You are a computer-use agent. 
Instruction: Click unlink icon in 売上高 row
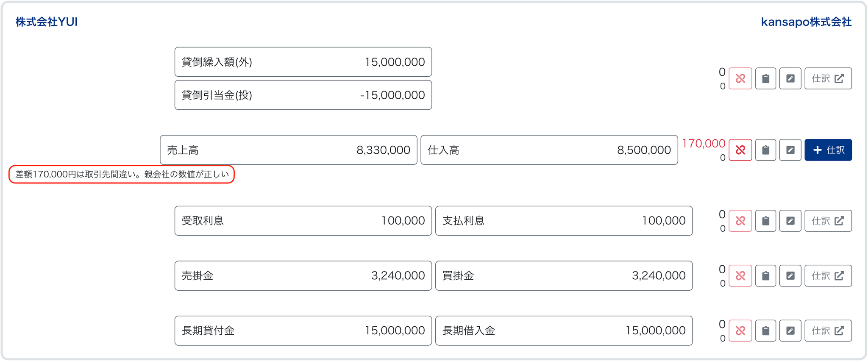[740, 150]
